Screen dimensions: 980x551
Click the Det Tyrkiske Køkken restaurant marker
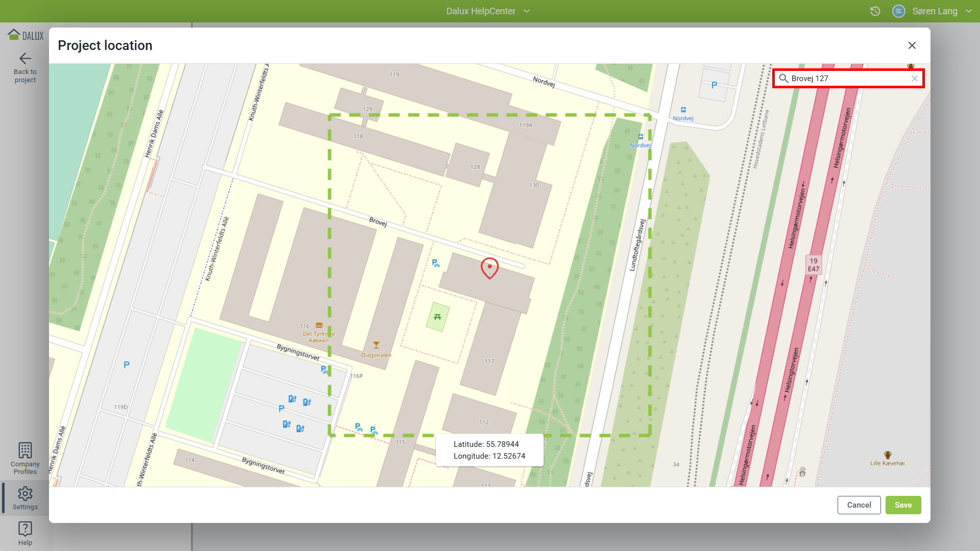point(319,325)
